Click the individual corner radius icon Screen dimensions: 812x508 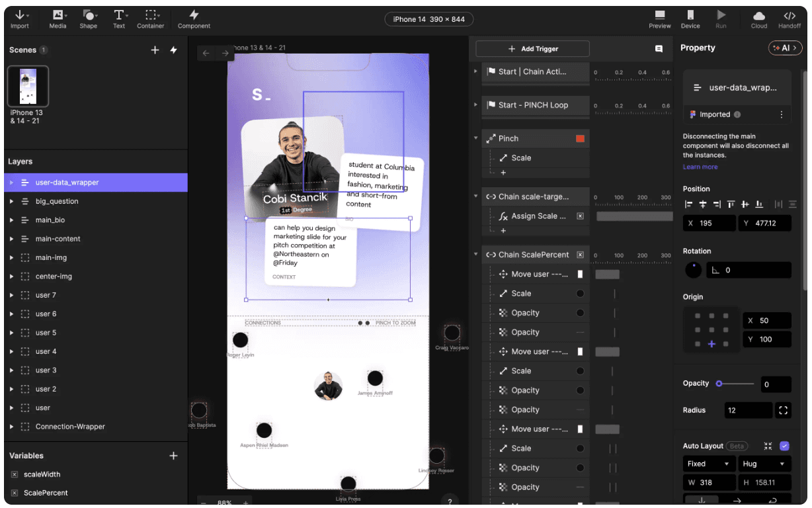(x=783, y=410)
